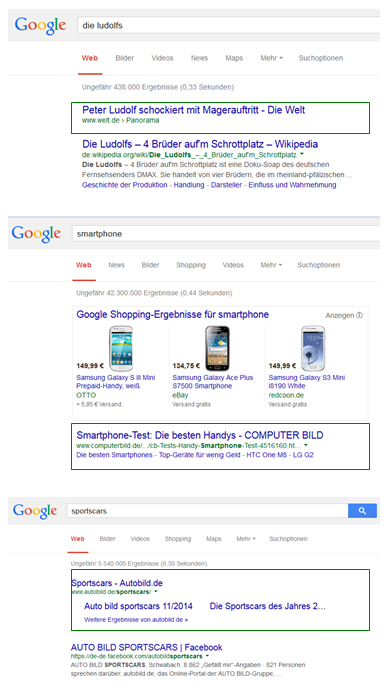This screenshot has height=699, width=391.
Task: Click the blue magnifier search button
Action: click(362, 511)
